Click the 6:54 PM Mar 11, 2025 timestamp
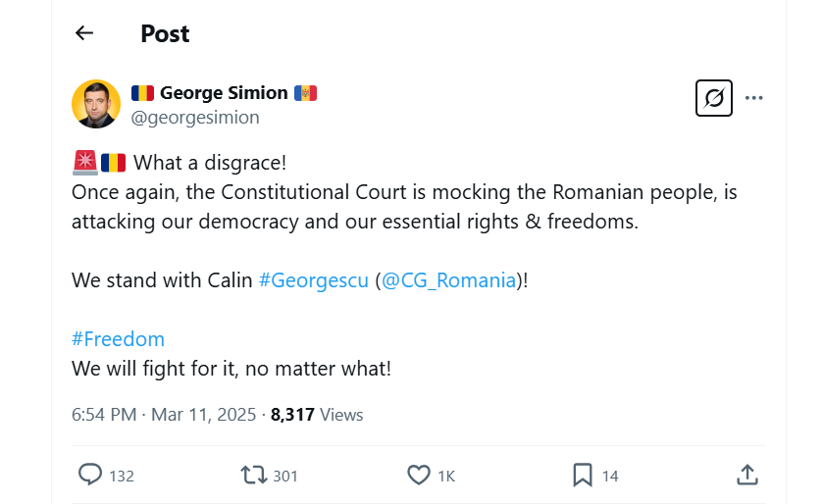The width and height of the screenshot is (823, 504). 164,415
